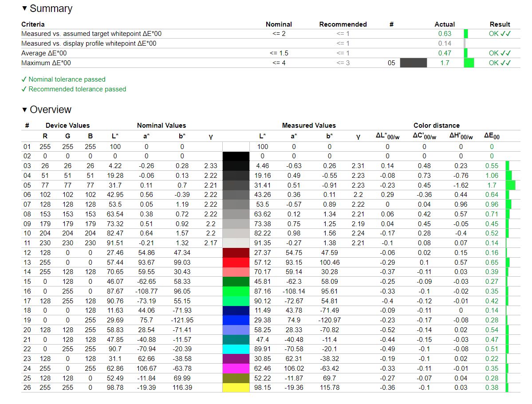Click the ΔE00 column header

tap(492, 136)
